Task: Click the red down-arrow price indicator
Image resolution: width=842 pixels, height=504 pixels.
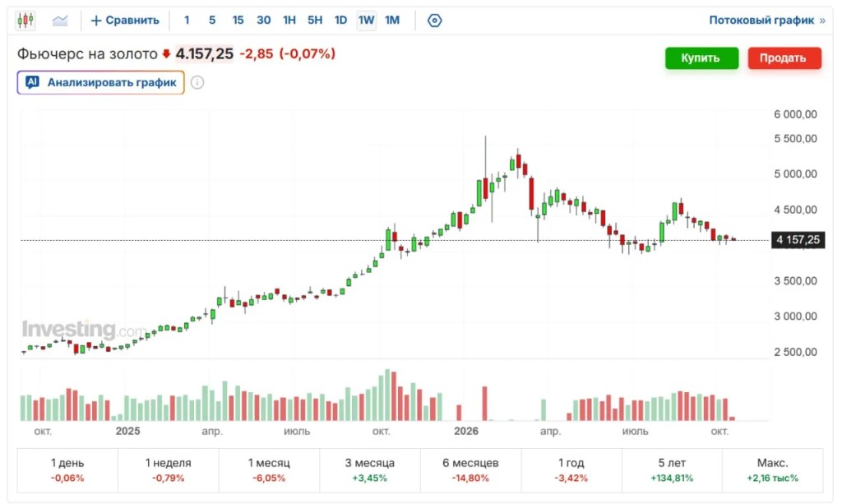Action: coord(166,53)
